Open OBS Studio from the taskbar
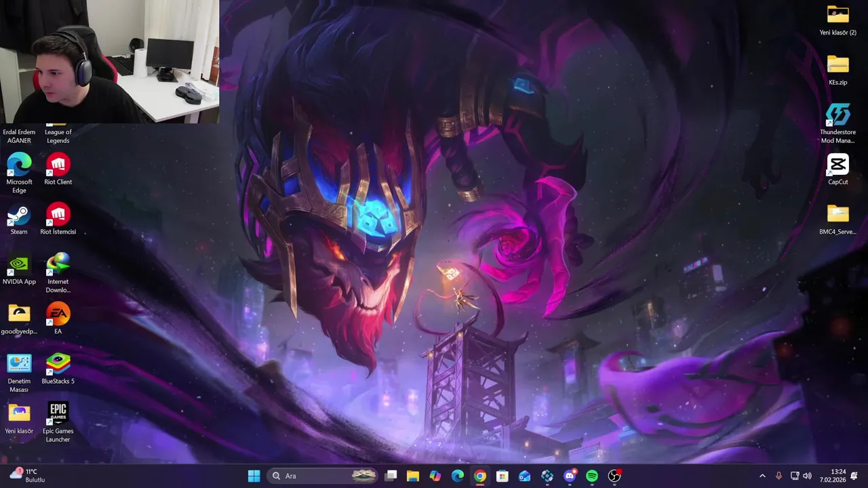The height and width of the screenshot is (488, 868). pos(614,476)
